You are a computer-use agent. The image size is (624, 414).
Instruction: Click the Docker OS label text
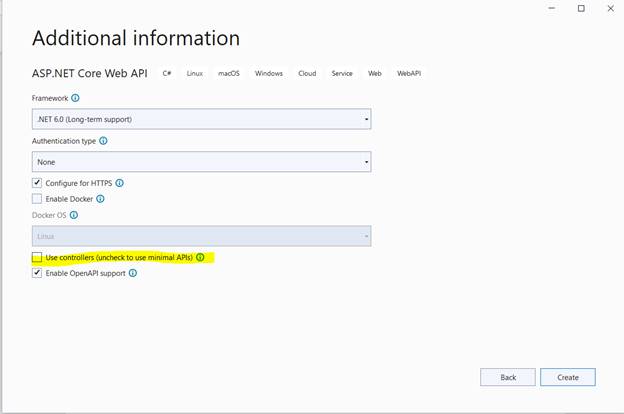coord(49,215)
